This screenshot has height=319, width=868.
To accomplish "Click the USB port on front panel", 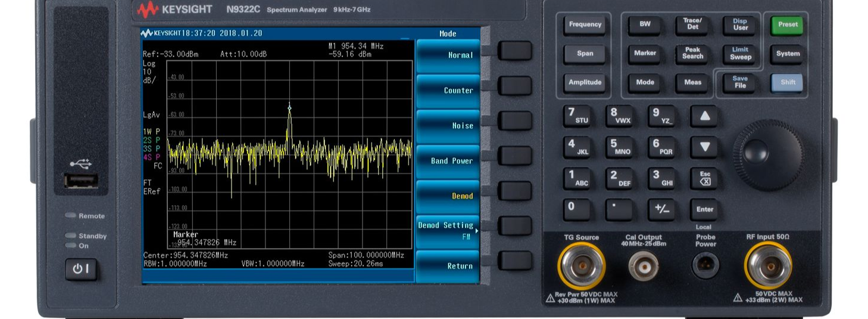I will (80, 180).
